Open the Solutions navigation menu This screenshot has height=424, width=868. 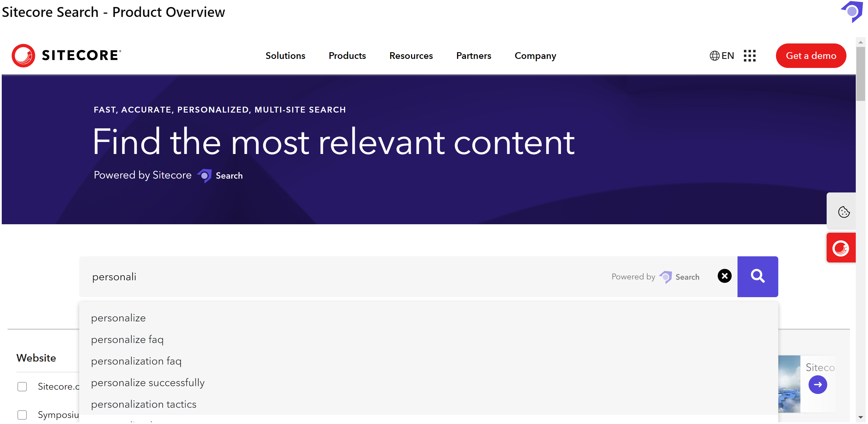(285, 56)
